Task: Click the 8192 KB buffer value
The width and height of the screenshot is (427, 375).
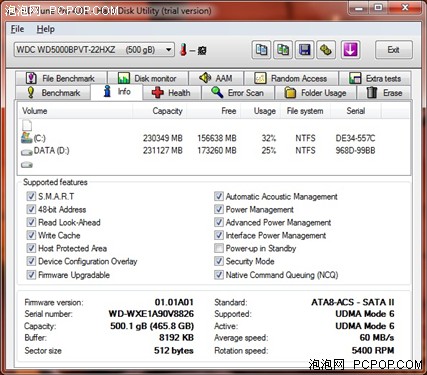Action: (176, 337)
